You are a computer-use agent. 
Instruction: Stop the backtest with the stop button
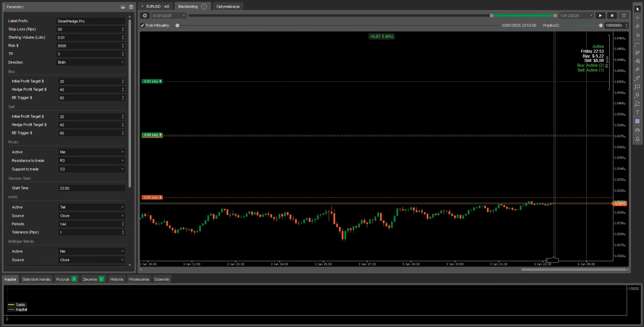[x=612, y=15]
